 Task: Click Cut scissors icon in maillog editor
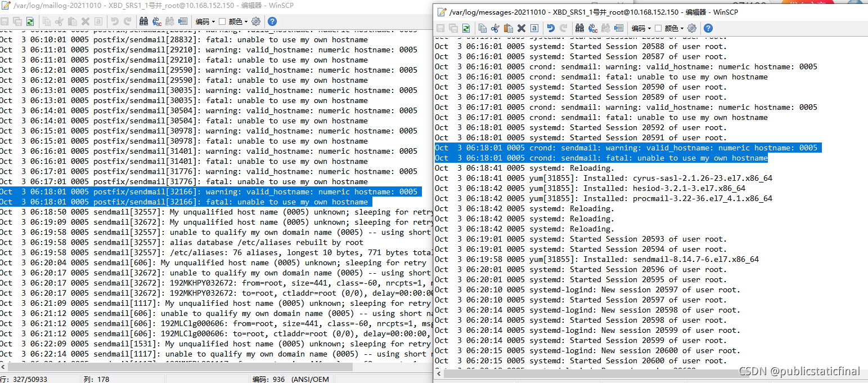pyautogui.click(x=59, y=21)
